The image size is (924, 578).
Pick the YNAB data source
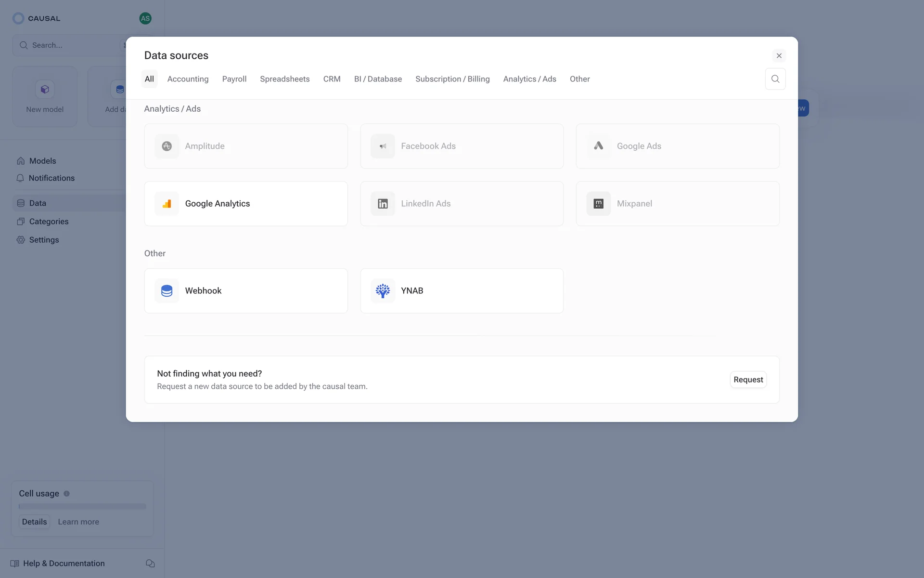click(461, 291)
